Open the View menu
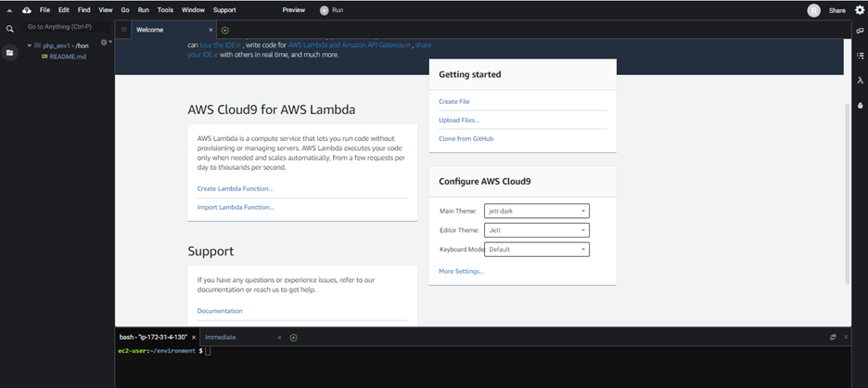This screenshot has height=388, width=868. tap(105, 10)
